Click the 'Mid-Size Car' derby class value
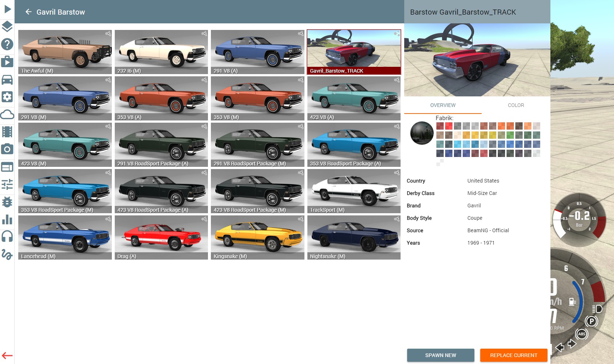This screenshot has height=364, width=614. click(482, 193)
